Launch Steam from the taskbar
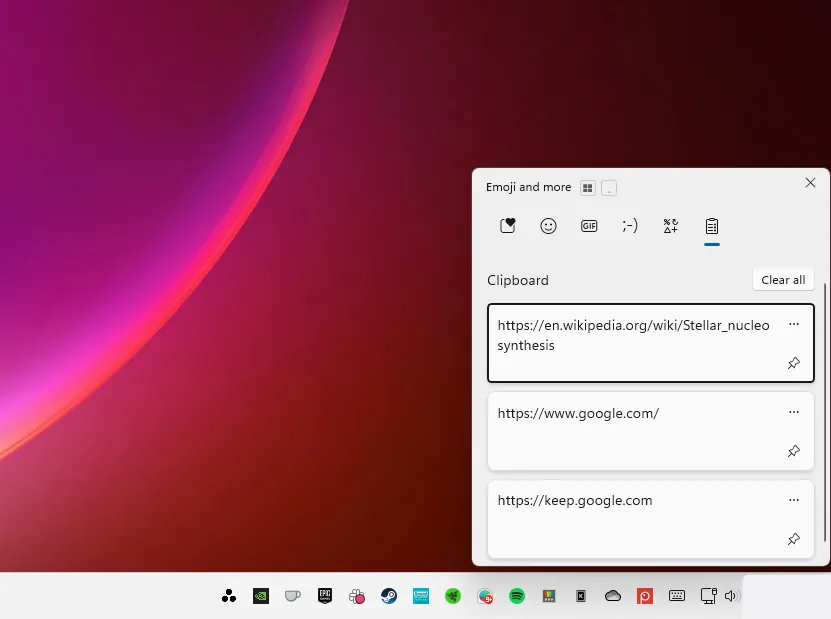831x619 pixels. click(x=389, y=595)
